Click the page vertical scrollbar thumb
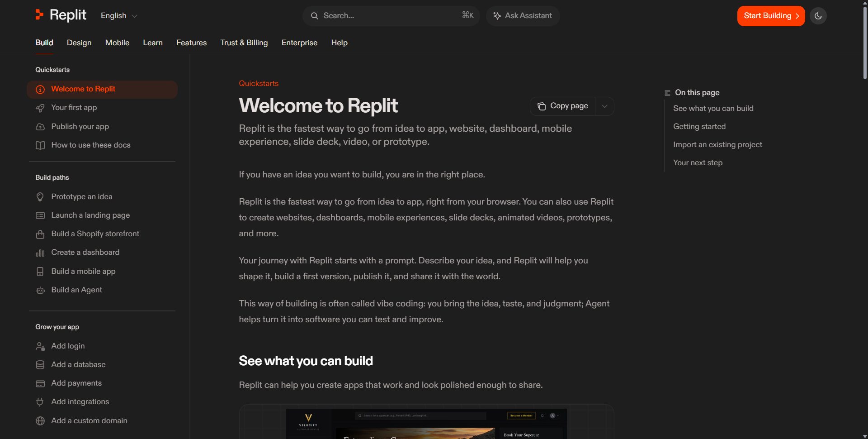Screen dimensions: 868x439 click(x=865, y=43)
